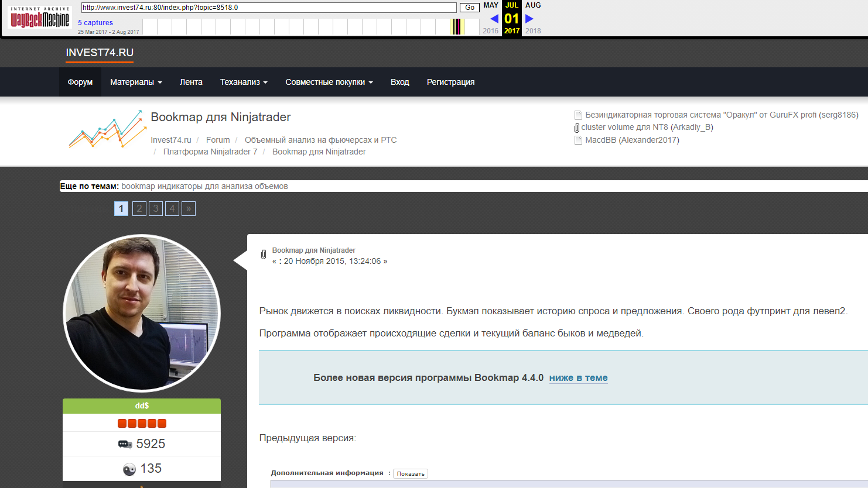Click the yin-yang karma icon

129,469
